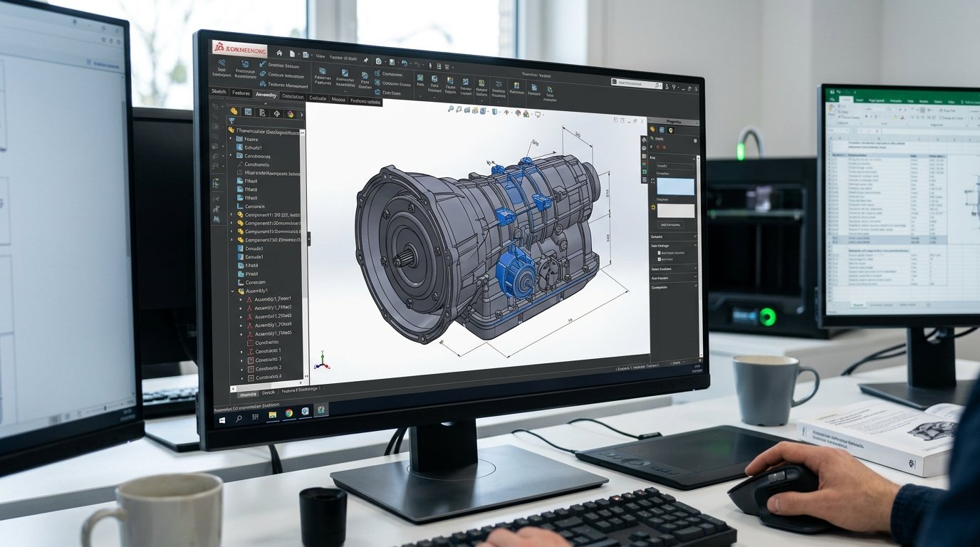Open the Features ribbon tab

(x=241, y=93)
